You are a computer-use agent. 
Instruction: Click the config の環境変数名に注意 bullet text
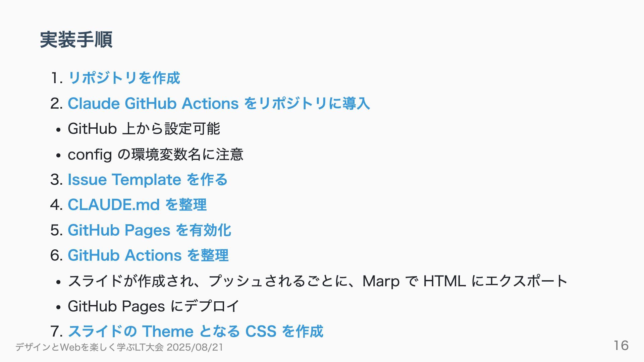click(156, 154)
